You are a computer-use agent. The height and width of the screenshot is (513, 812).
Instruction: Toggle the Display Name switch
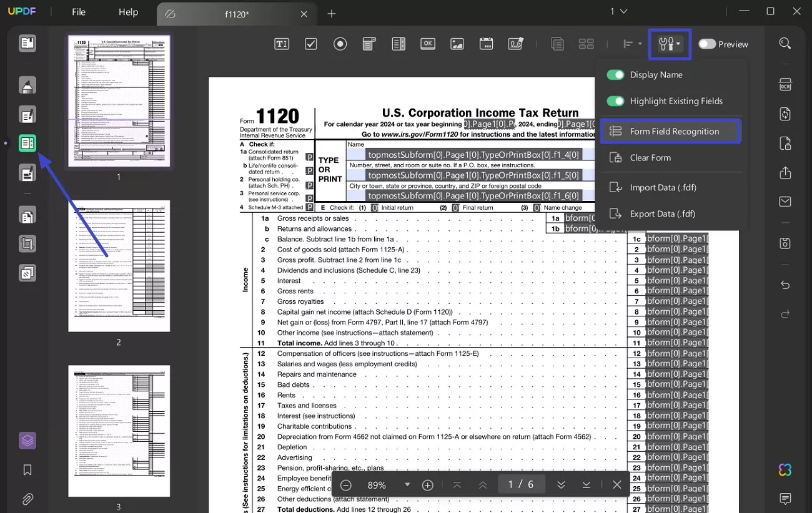tap(615, 75)
